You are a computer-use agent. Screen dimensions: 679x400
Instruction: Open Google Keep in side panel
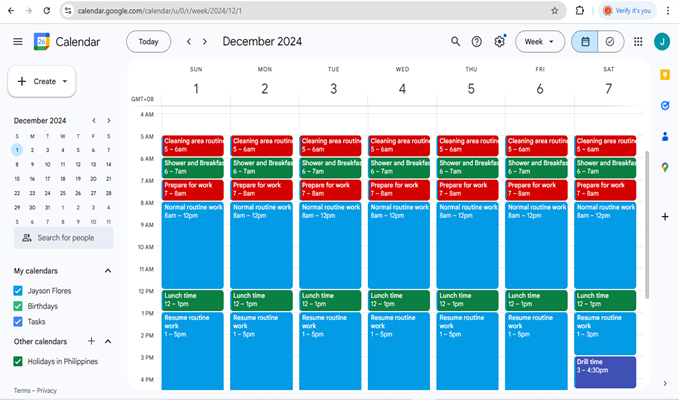(x=665, y=75)
